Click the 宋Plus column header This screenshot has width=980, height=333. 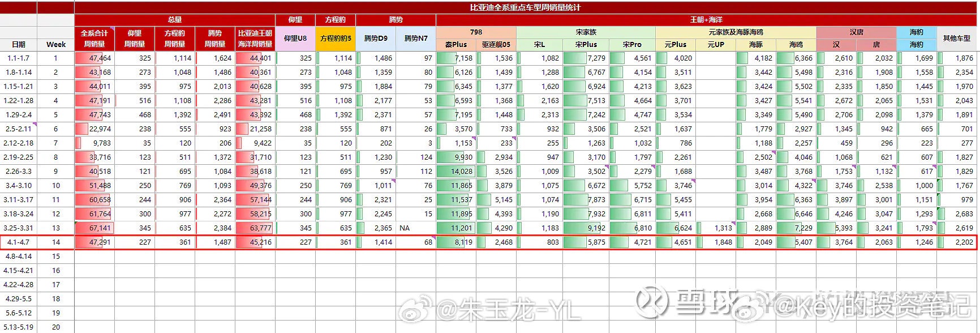click(x=586, y=44)
